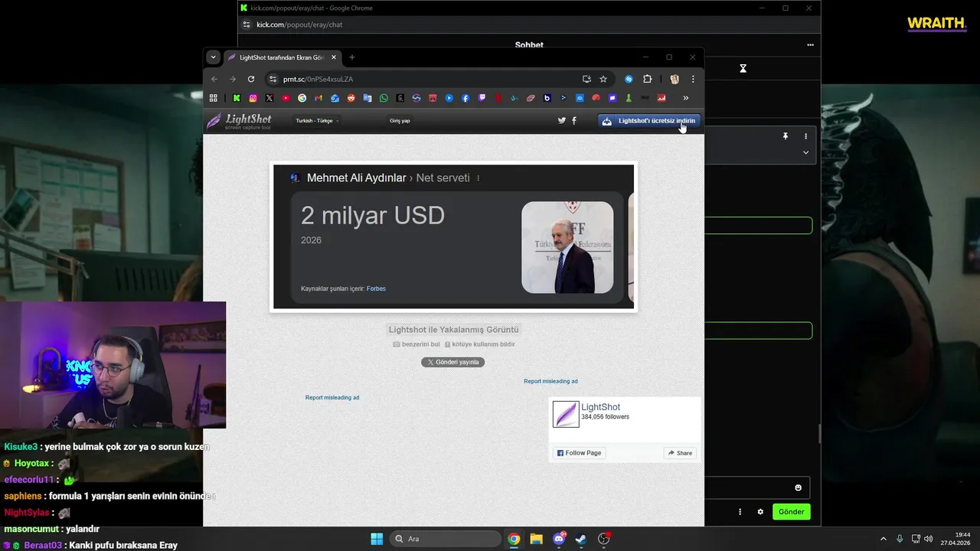
Task: Bookmark this page with the star icon
Action: 603,79
